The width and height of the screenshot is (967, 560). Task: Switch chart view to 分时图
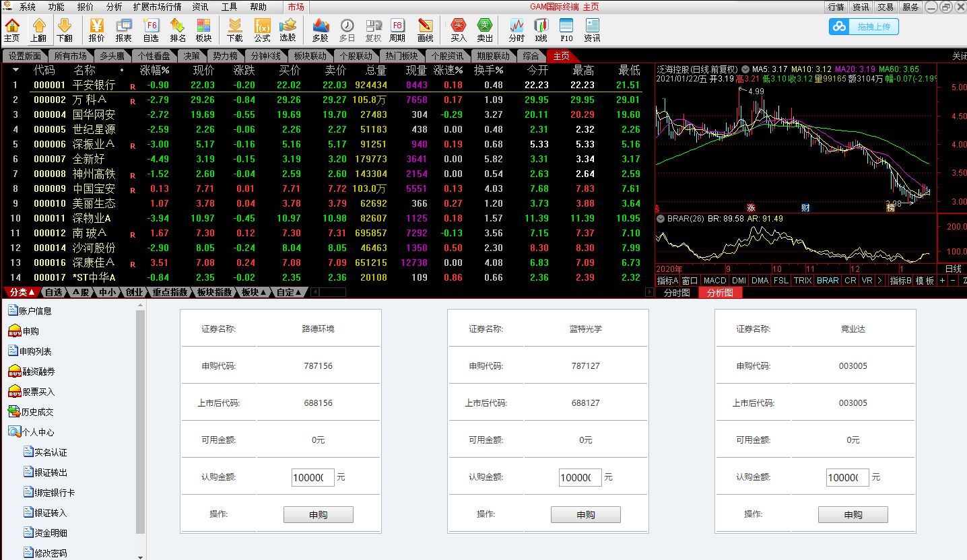677,293
